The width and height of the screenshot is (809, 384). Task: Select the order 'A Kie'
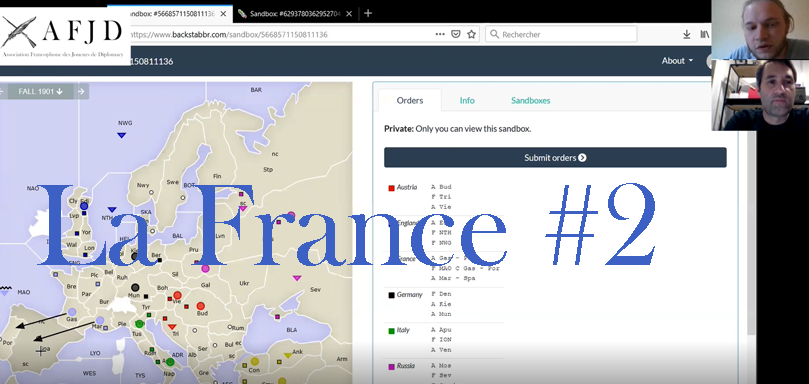pos(441,304)
